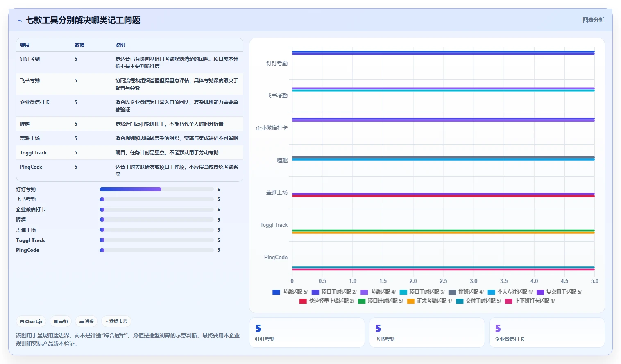Image resolution: width=621 pixels, height=364 pixels.
Task: Click the Toggl Track chart axis label
Action: coord(274,225)
